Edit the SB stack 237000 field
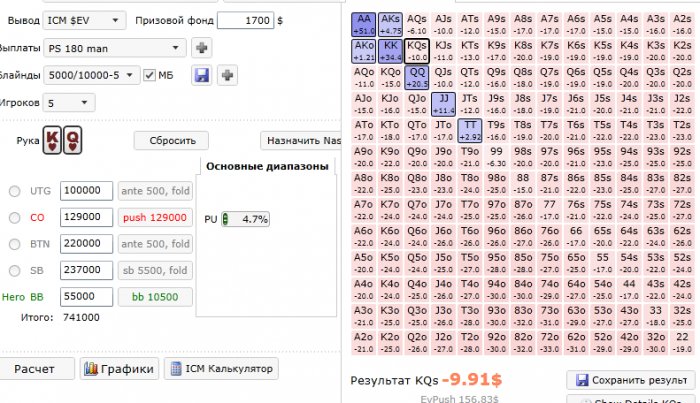 [86, 270]
